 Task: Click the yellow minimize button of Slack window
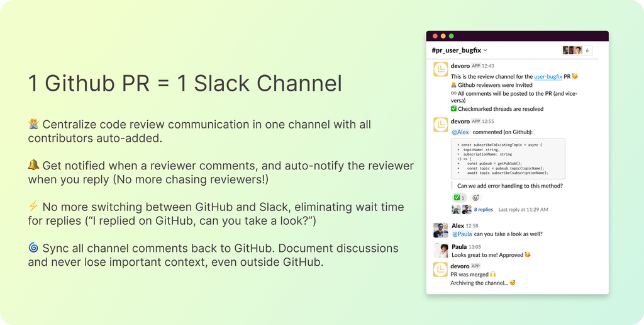pos(443,36)
